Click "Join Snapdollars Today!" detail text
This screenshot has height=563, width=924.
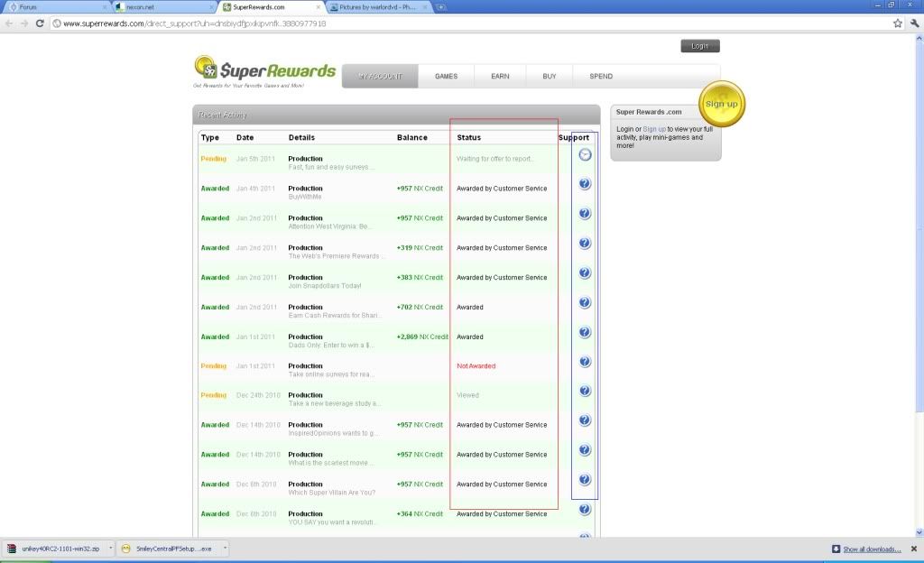325,286
